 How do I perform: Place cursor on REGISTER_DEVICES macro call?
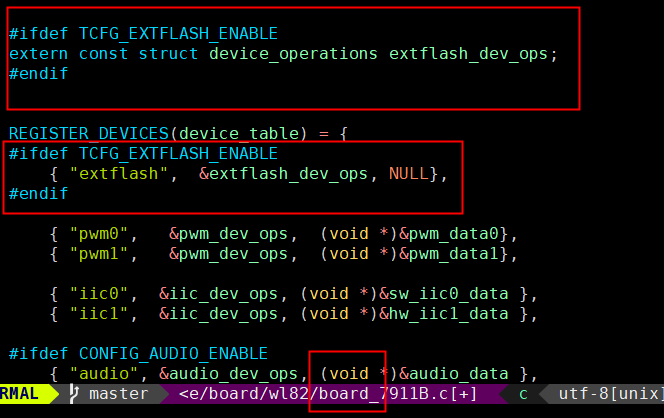88,133
